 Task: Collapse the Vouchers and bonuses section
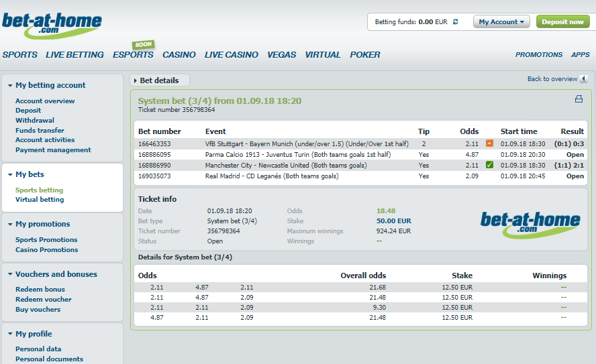10,274
